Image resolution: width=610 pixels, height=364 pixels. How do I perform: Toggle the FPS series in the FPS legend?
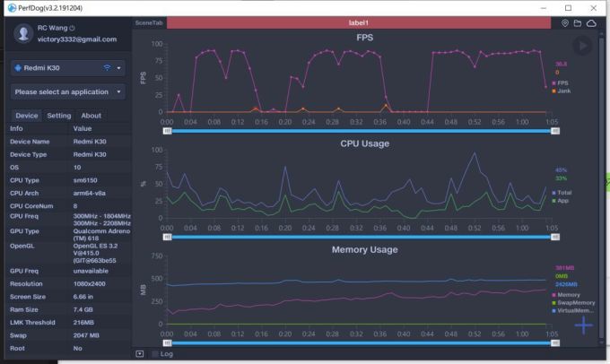[560, 82]
